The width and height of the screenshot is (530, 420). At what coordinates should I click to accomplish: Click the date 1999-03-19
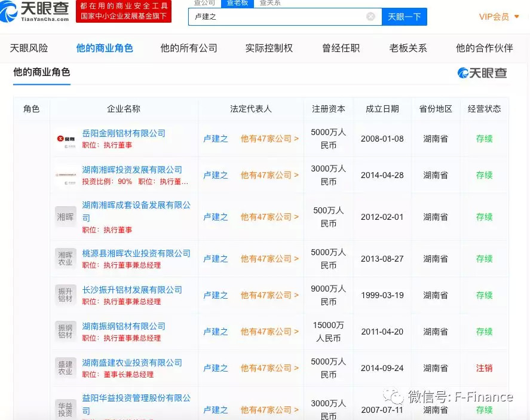click(x=382, y=295)
